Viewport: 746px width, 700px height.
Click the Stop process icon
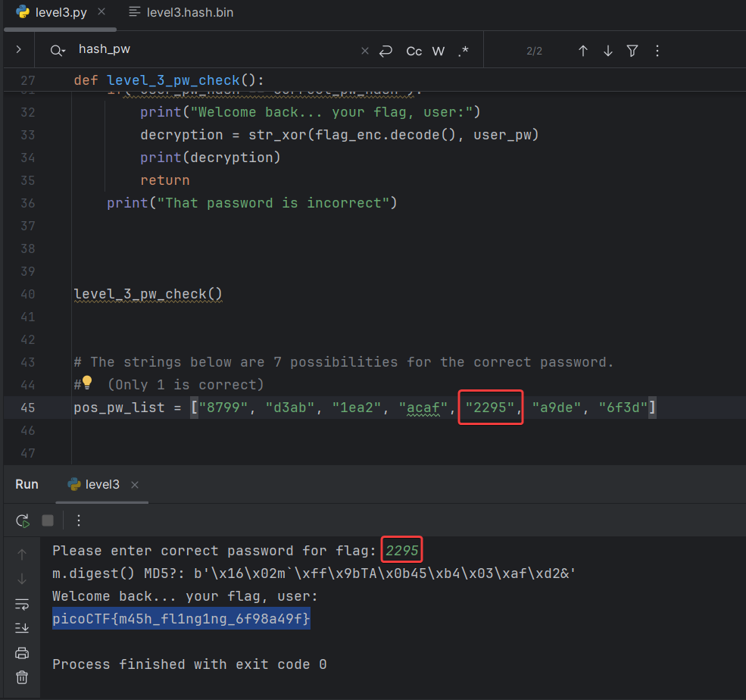48,520
